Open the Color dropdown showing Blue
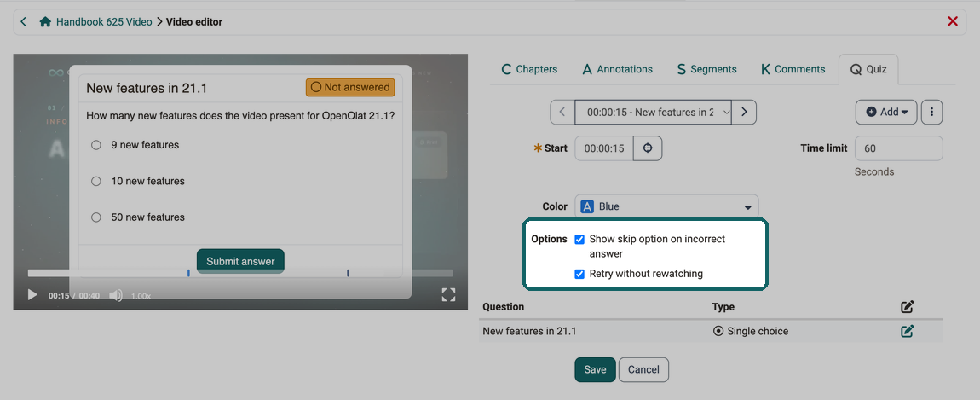The width and height of the screenshot is (980, 400). click(x=666, y=206)
